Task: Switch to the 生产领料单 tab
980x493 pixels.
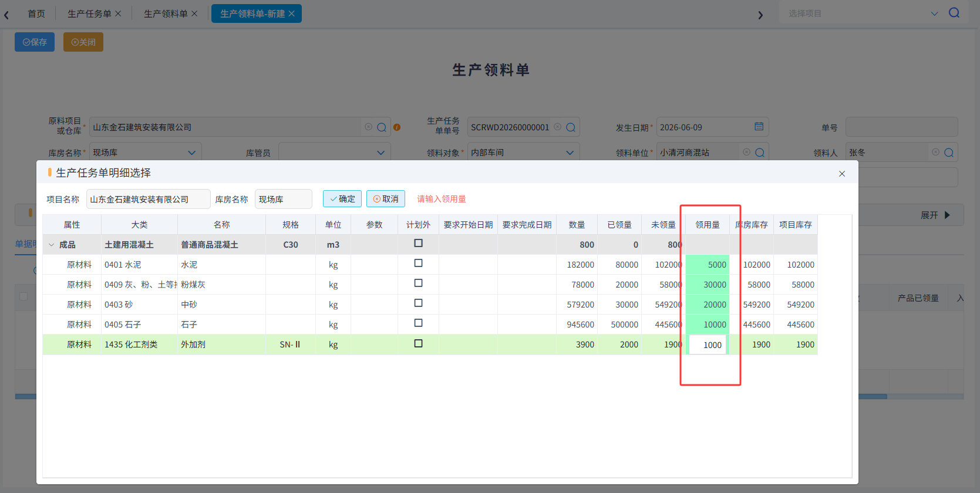Action: coord(166,13)
